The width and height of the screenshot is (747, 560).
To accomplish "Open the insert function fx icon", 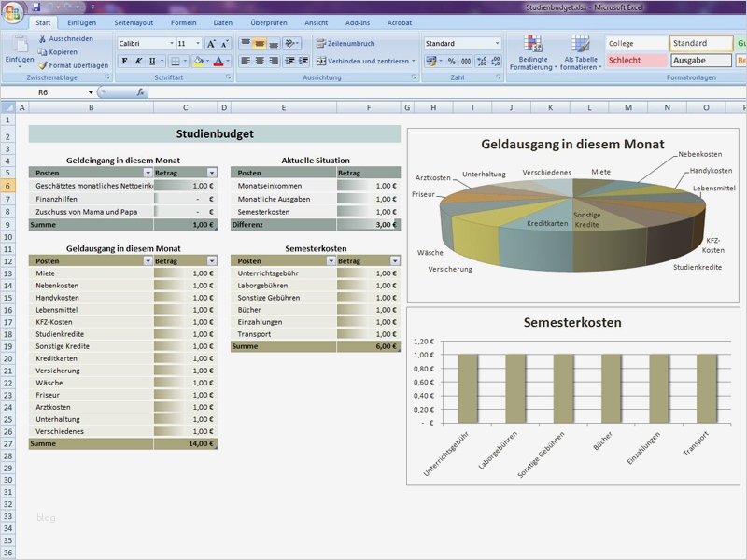I will (x=141, y=92).
